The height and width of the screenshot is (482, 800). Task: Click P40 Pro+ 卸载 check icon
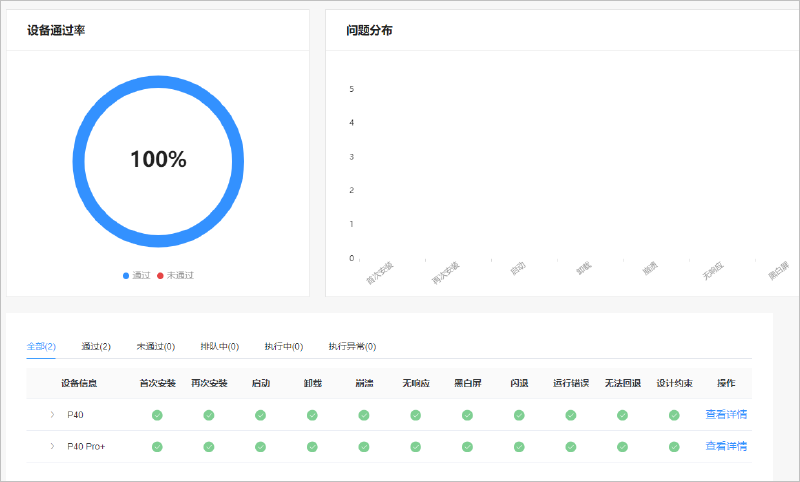(x=312, y=447)
